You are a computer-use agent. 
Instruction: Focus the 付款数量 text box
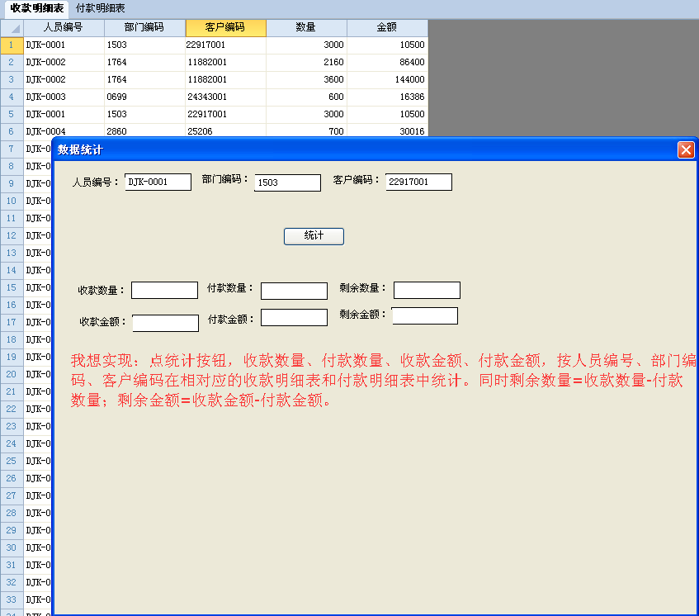(x=294, y=291)
